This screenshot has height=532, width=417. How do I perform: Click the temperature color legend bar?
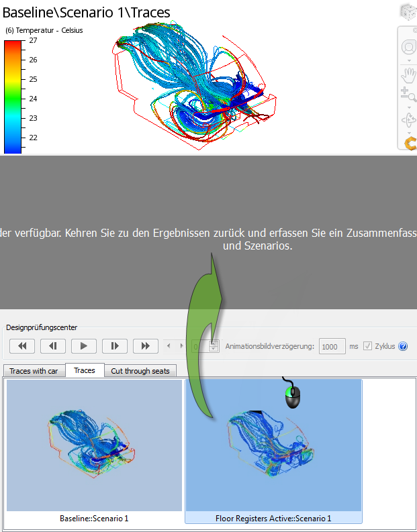point(13,97)
